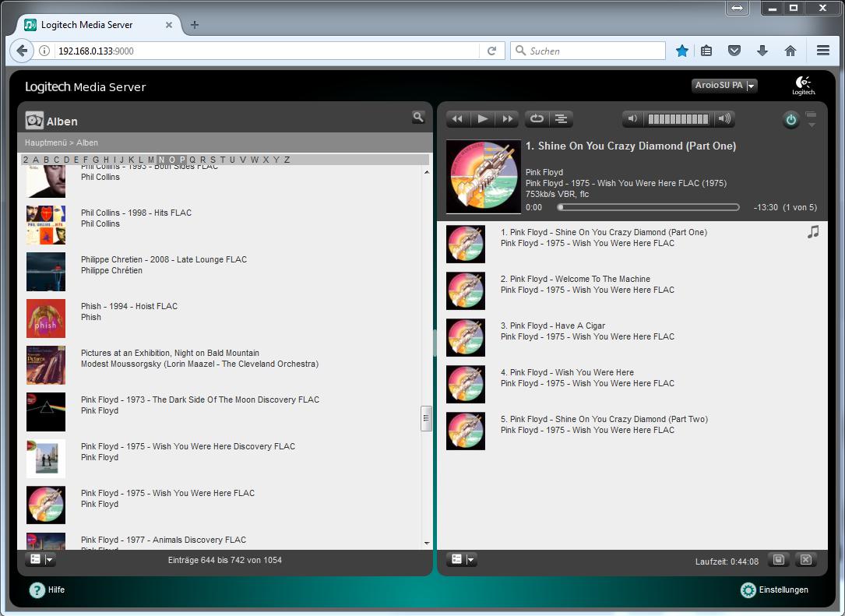
Task: Click the Firefox Suchen search field
Action: tap(588, 51)
